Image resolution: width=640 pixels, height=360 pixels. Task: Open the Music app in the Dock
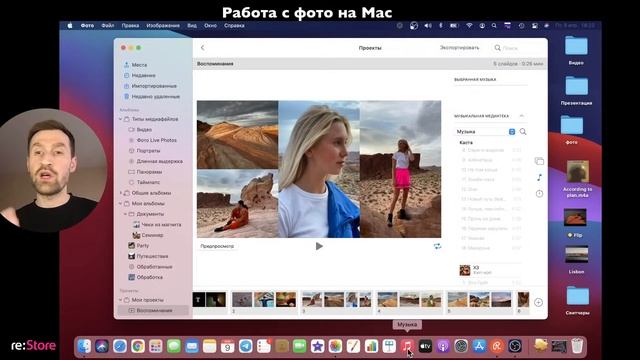click(407, 346)
